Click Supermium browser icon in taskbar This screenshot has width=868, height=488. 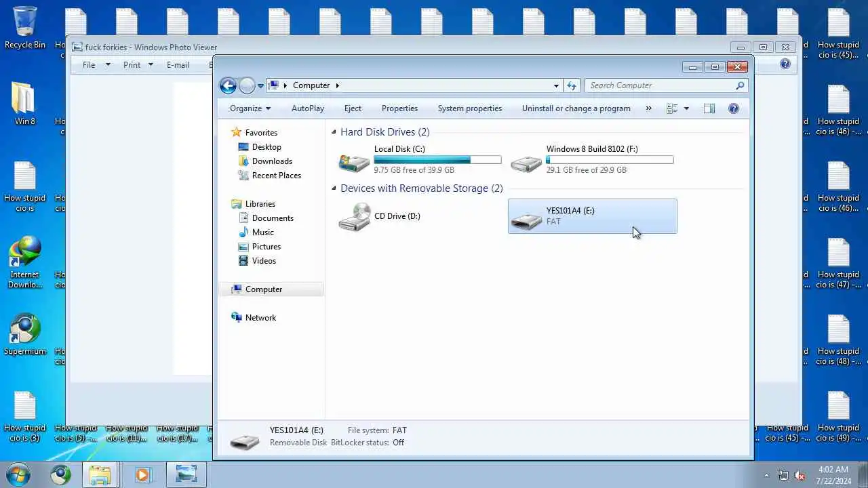click(60, 474)
